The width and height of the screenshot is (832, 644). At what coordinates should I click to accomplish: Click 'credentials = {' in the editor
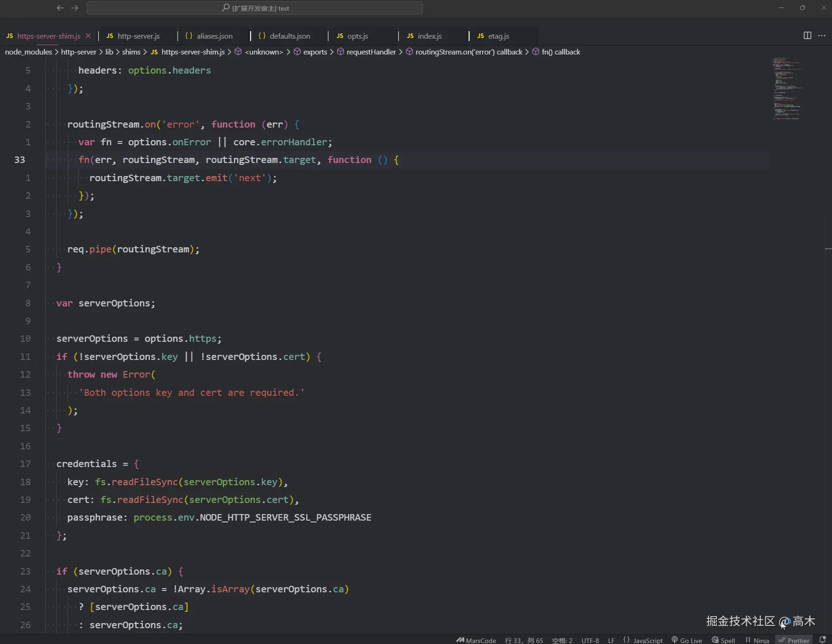(x=98, y=464)
